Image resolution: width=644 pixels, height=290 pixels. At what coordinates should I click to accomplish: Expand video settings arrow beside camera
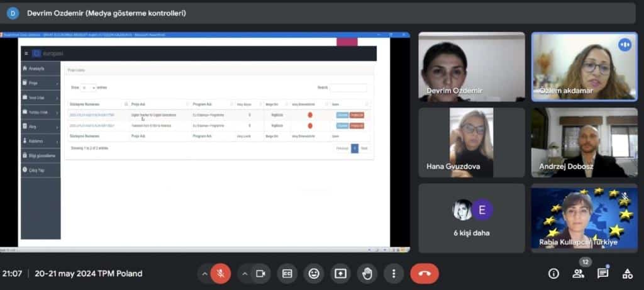point(245,273)
